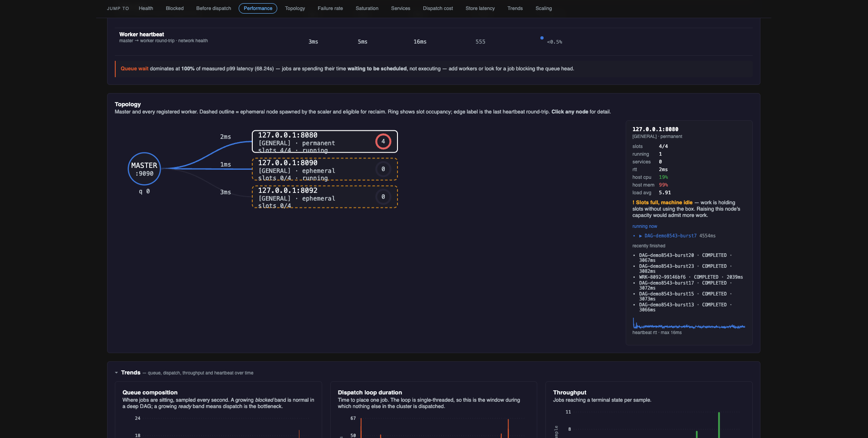868x438 pixels.
Task: Jump to Dispatch cost section
Action: click(x=438, y=8)
